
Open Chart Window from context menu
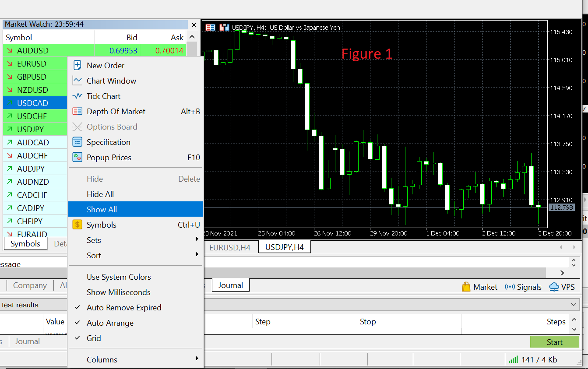coord(111,81)
